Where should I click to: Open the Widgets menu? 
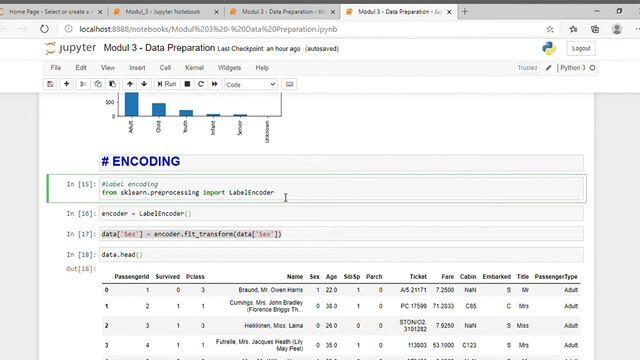pos(229,68)
